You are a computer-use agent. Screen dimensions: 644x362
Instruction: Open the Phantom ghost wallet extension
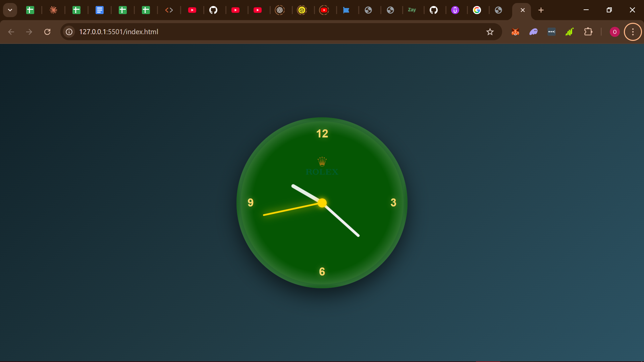534,32
